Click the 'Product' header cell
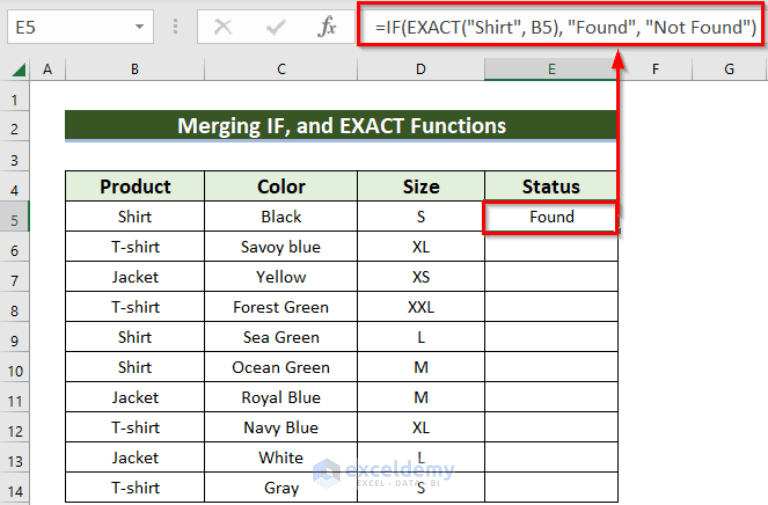768x505 pixels. [135, 187]
